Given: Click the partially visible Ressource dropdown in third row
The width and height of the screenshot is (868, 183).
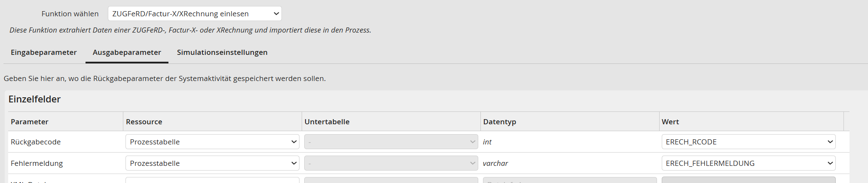Looking at the screenshot, I should tap(212, 180).
